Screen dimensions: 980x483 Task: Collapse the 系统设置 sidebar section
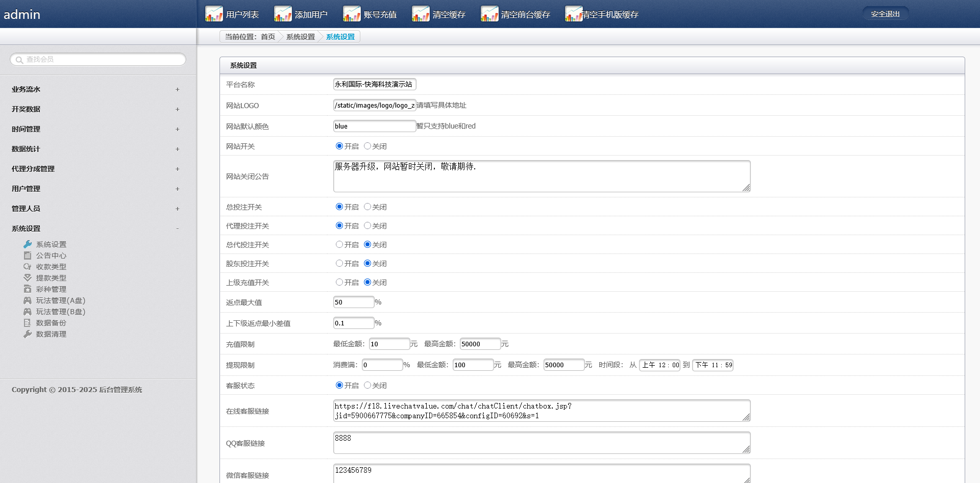[177, 228]
